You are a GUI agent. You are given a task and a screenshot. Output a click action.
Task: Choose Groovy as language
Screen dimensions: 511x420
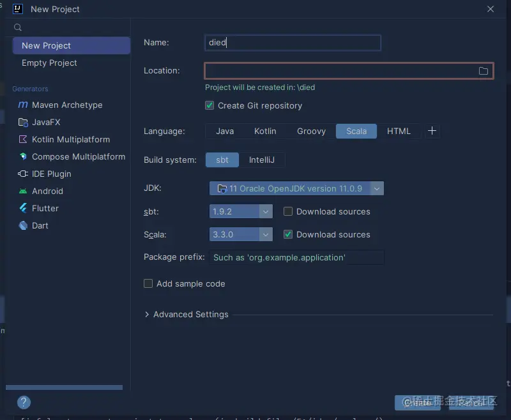(x=311, y=131)
